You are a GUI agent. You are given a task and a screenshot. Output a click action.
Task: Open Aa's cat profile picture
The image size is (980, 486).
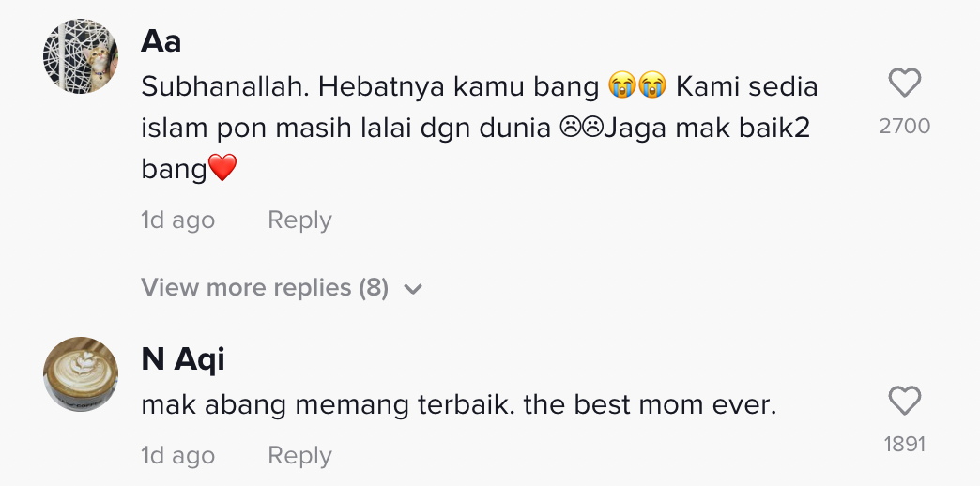point(81,56)
